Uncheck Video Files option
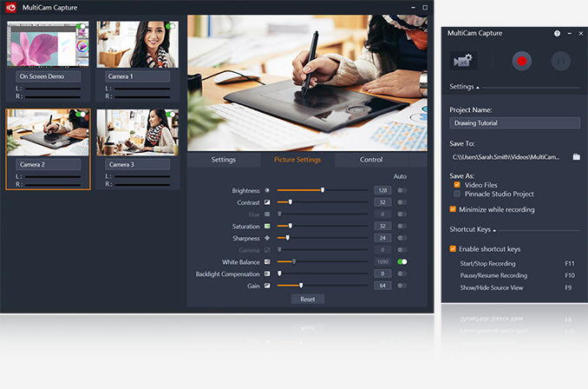The image size is (588, 389). (457, 184)
